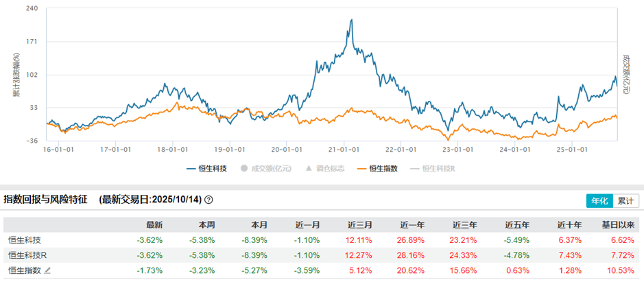Click the help question mark icon

tap(208, 200)
